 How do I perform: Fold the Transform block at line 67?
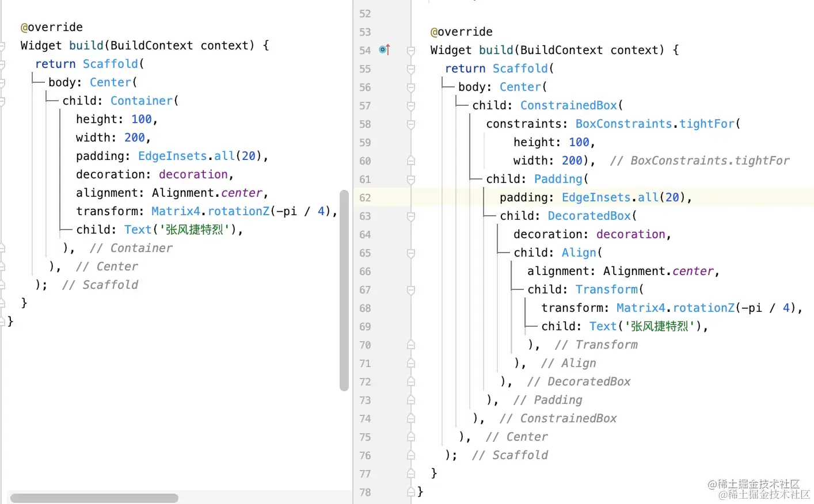pos(411,290)
